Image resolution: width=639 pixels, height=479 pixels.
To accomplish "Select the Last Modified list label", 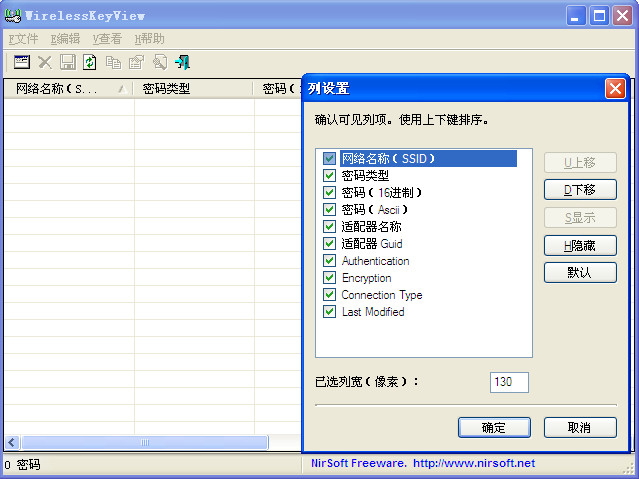I will pyautogui.click(x=373, y=311).
